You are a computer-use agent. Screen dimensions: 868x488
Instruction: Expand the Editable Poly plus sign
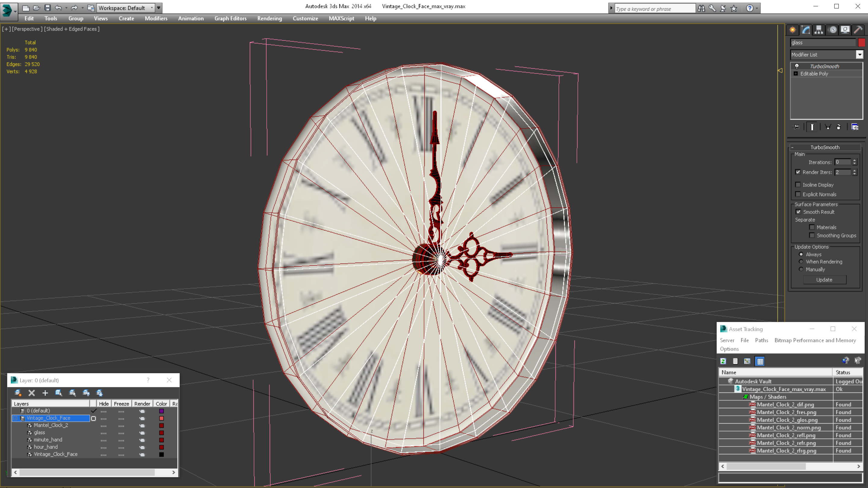pyautogui.click(x=796, y=74)
